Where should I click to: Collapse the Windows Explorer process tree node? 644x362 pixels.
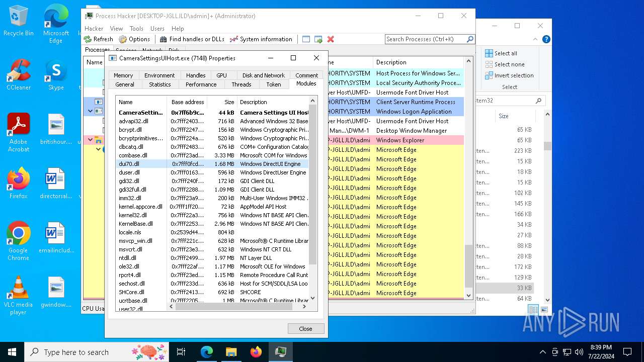click(91, 140)
